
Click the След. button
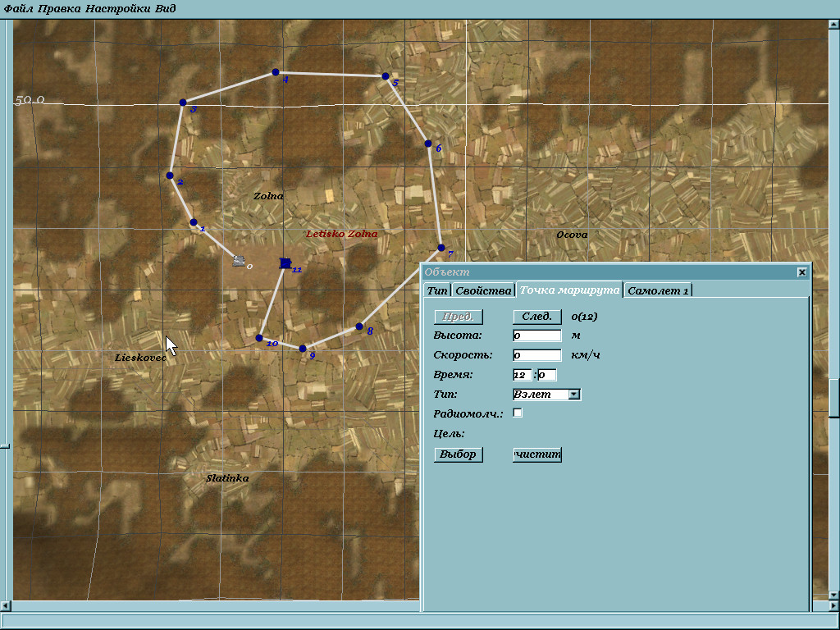coord(536,317)
